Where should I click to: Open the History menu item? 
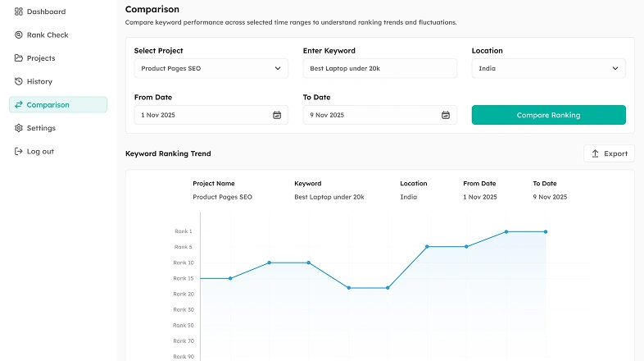(39, 81)
